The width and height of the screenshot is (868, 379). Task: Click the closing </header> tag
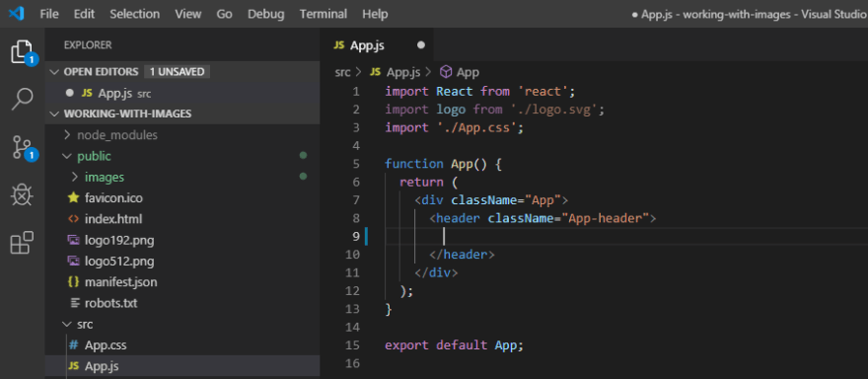pyautogui.click(x=462, y=255)
